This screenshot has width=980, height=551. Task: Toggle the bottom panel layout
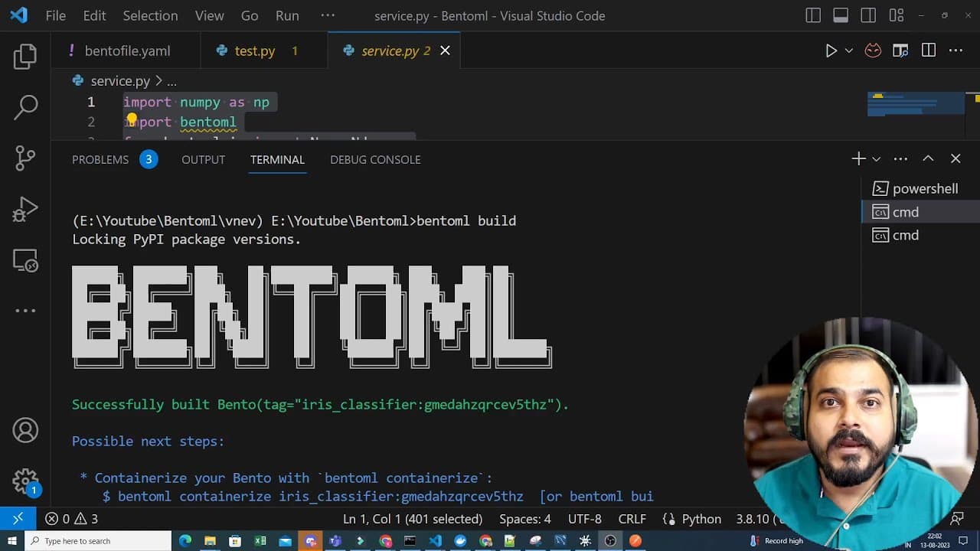[x=841, y=15]
